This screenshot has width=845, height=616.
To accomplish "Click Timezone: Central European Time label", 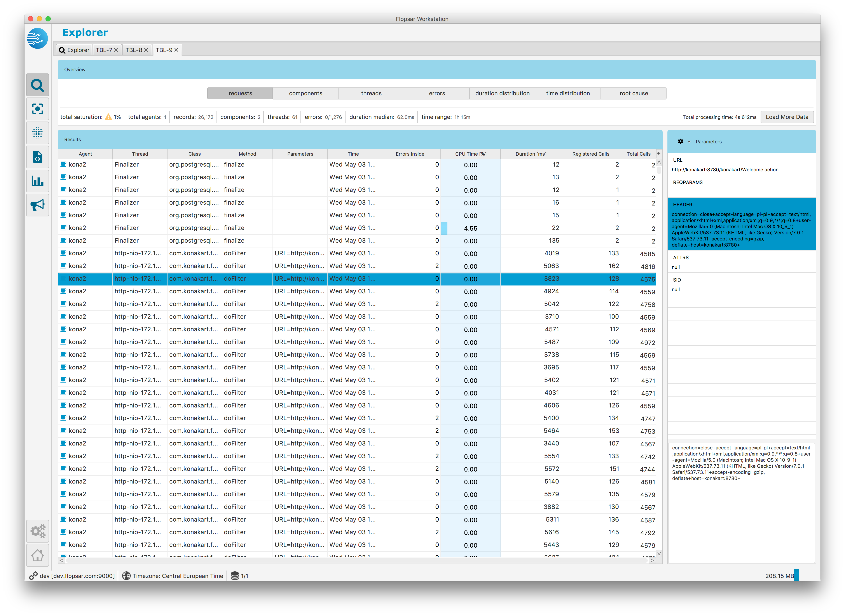I will point(178,576).
